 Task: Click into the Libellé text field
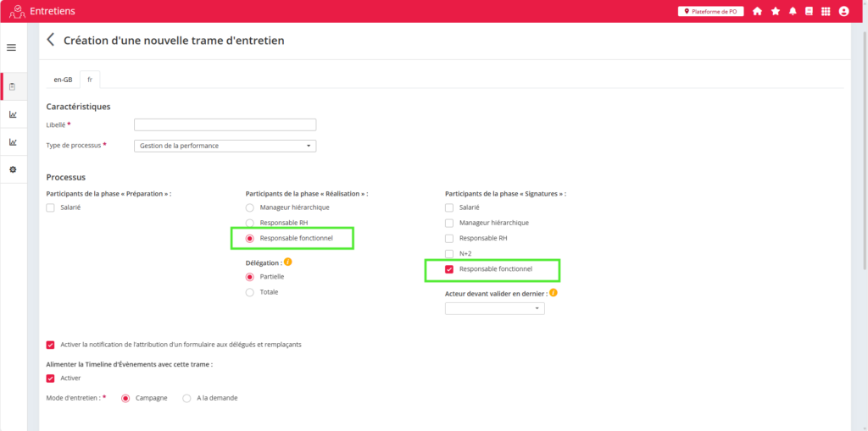tap(225, 124)
